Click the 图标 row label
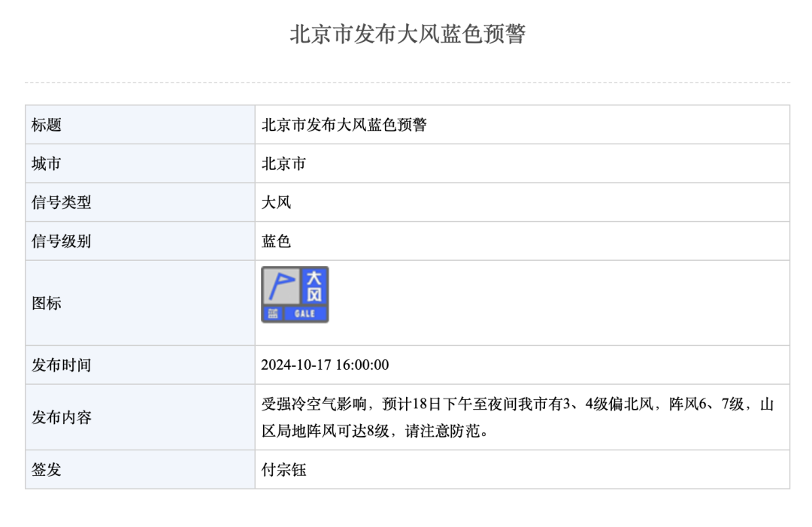 [x=47, y=304]
